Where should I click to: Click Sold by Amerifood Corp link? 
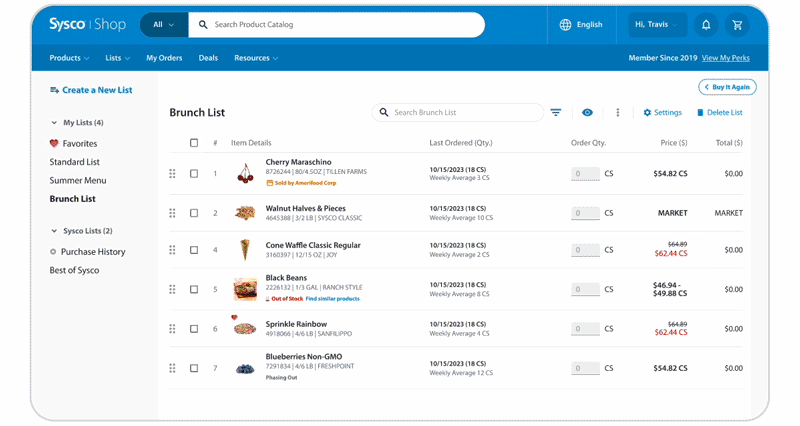tap(301, 183)
